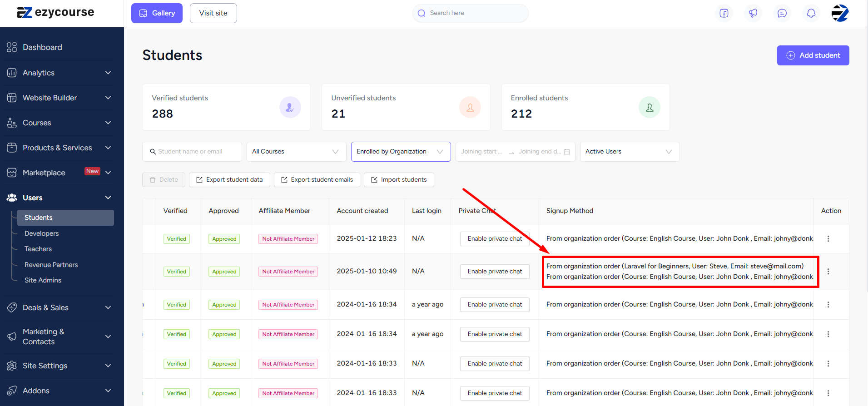Click Import students button

pos(399,180)
